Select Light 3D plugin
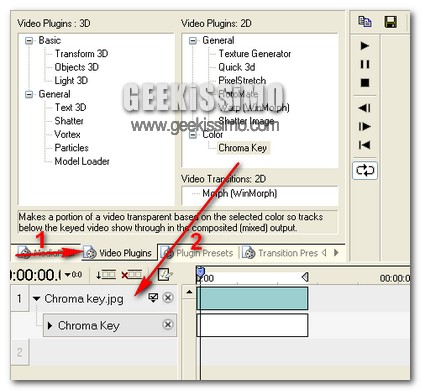The height and width of the screenshot is (391, 421). coord(71,81)
